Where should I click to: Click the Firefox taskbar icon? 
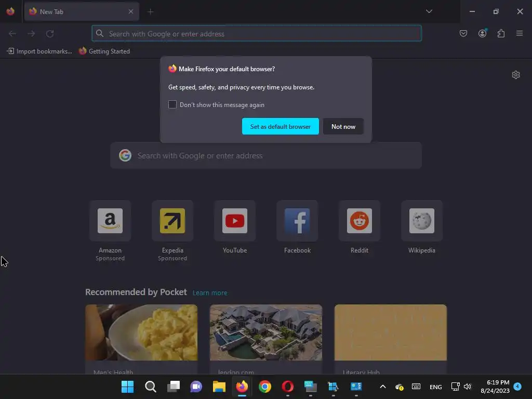tap(242, 387)
